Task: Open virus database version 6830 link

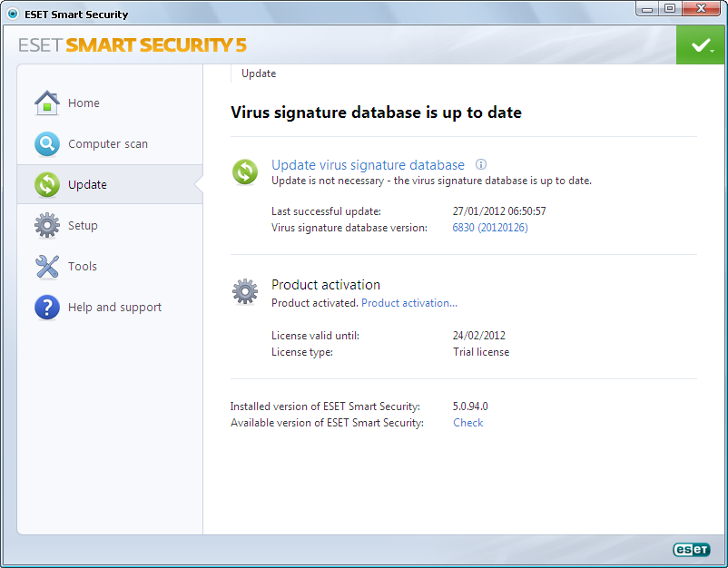Action: [x=490, y=228]
